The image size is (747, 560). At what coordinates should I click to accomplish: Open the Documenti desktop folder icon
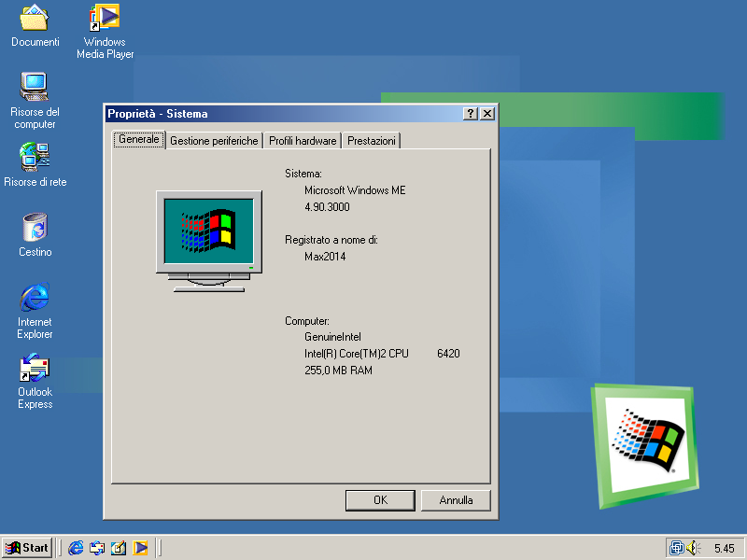coord(35,18)
